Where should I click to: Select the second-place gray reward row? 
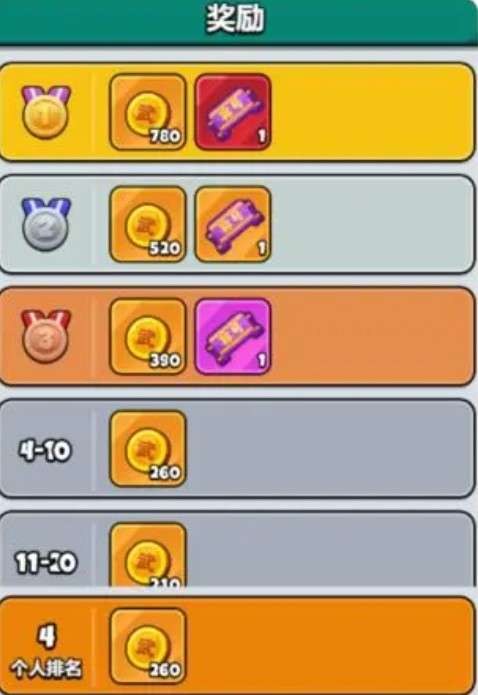(x=238, y=224)
